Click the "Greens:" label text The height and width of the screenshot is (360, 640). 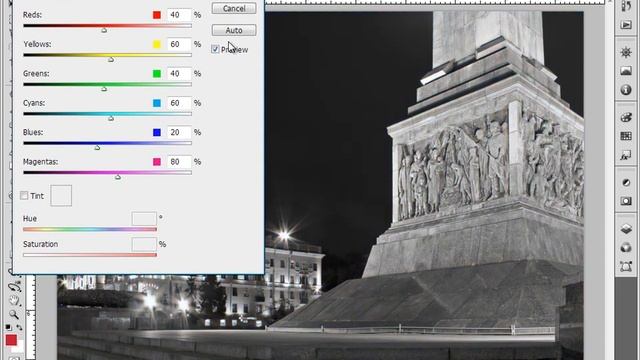[36, 73]
